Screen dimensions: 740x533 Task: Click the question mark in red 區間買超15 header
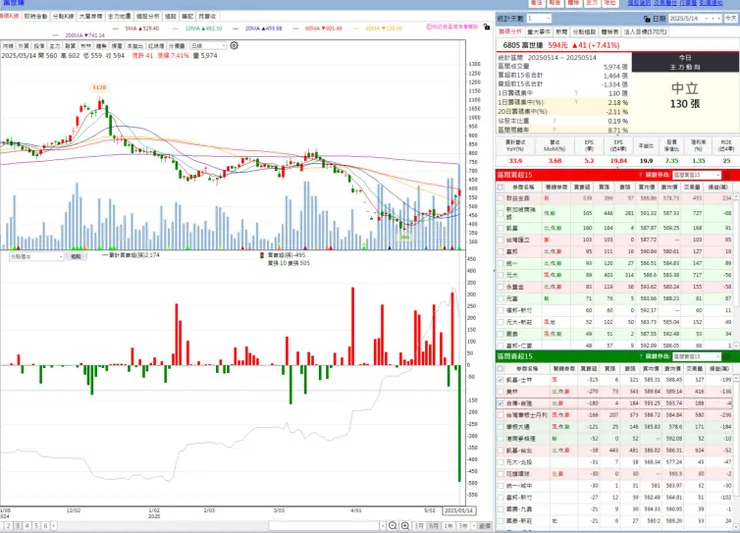pos(640,175)
